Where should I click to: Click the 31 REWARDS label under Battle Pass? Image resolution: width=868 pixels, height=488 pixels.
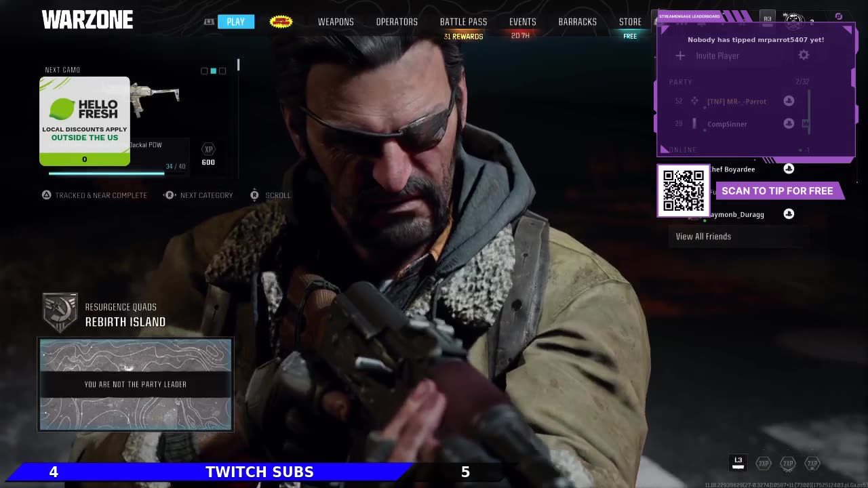click(464, 37)
